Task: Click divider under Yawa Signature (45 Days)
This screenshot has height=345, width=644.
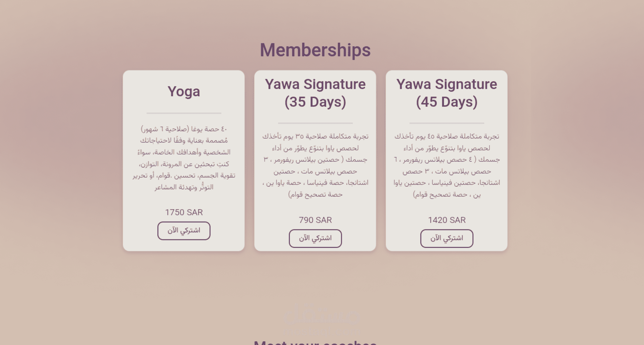Action: tap(447, 123)
